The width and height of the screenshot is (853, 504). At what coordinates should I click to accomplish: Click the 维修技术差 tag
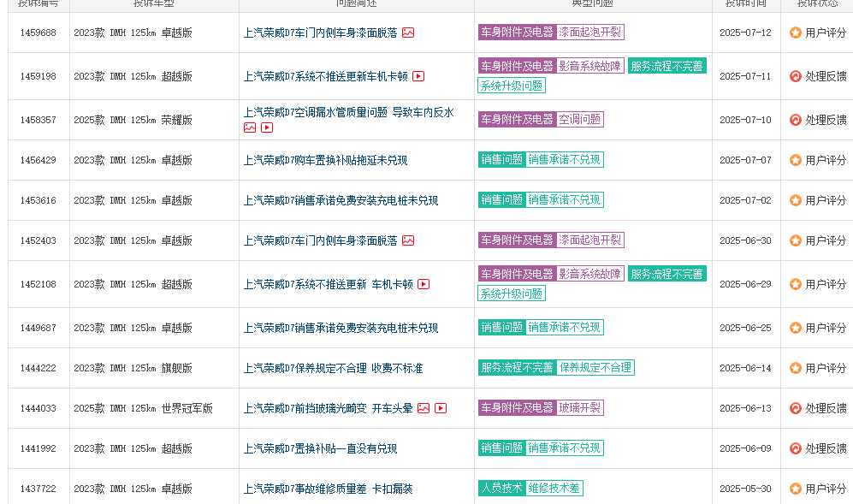(554, 489)
